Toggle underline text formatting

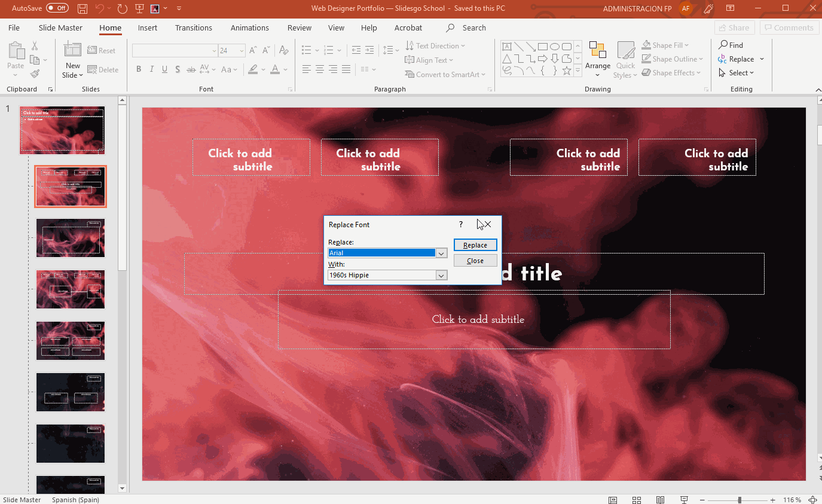click(x=165, y=69)
